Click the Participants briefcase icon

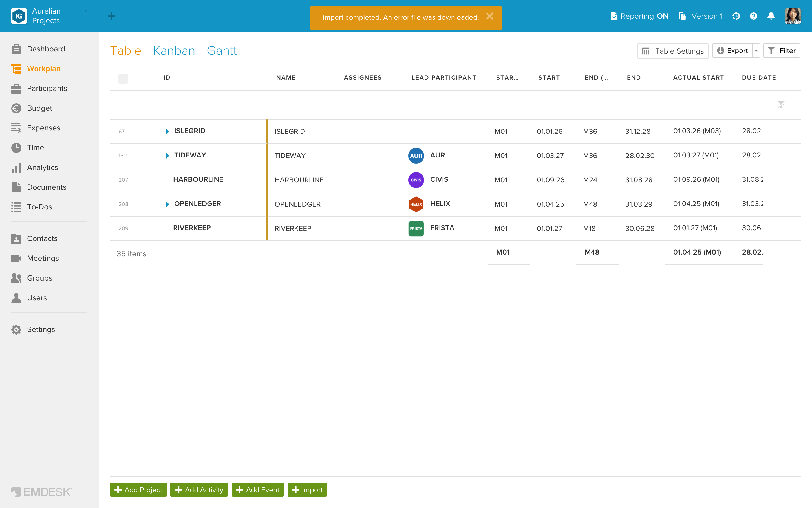[x=16, y=88]
